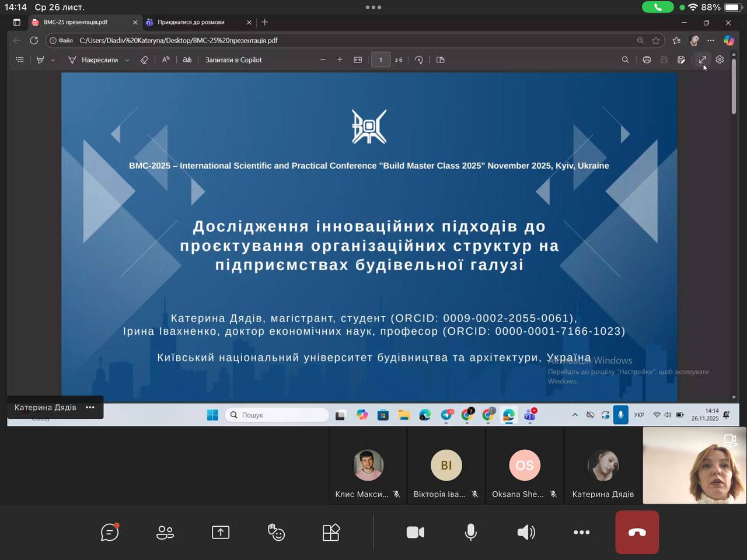Open more options in call toolbar
This screenshot has width=747, height=560.
point(581,532)
